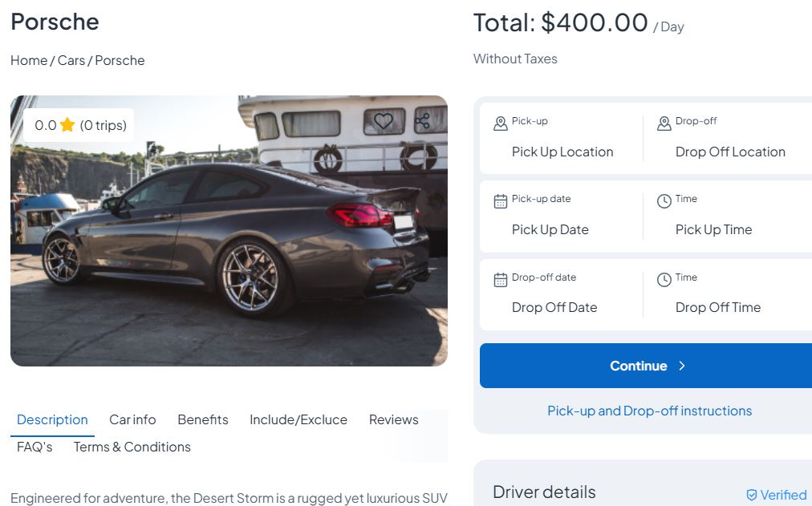Screen dimensions: 812x506
Task: Click the pick-up Time clock icon
Action: [x=664, y=200]
